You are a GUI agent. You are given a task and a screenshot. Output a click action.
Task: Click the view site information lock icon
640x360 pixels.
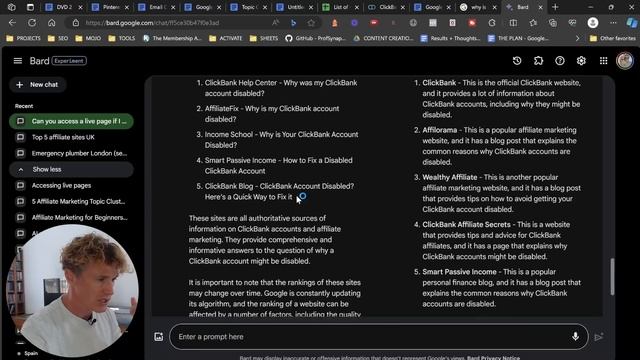coord(76,23)
